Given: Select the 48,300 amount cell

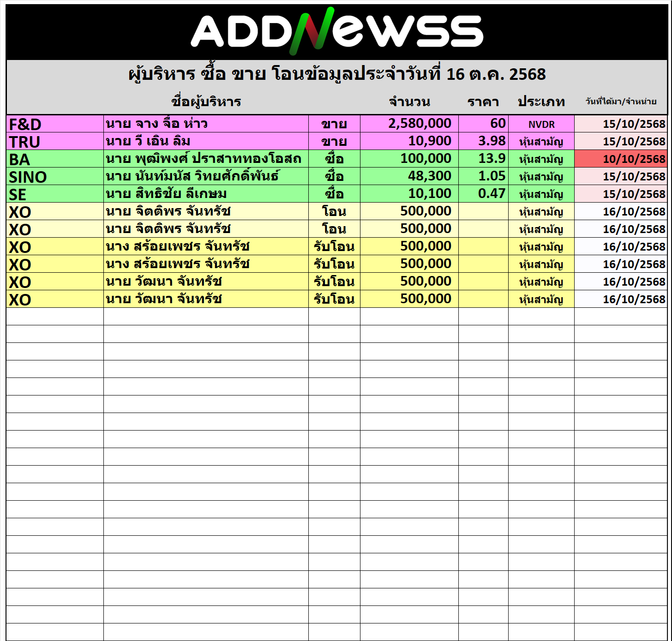Looking at the screenshot, I should (409, 176).
